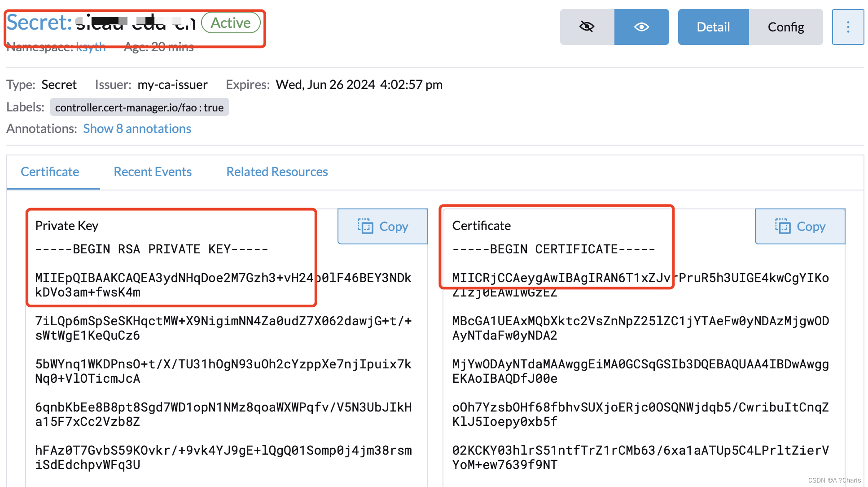Select the controller.cert-manager.io/fao label chip
This screenshot has height=487, width=868.
(140, 107)
